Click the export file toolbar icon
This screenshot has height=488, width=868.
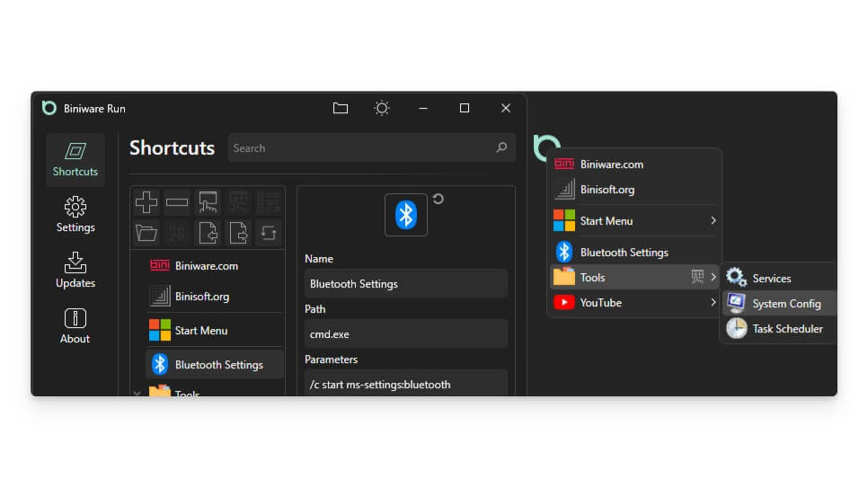tap(239, 233)
